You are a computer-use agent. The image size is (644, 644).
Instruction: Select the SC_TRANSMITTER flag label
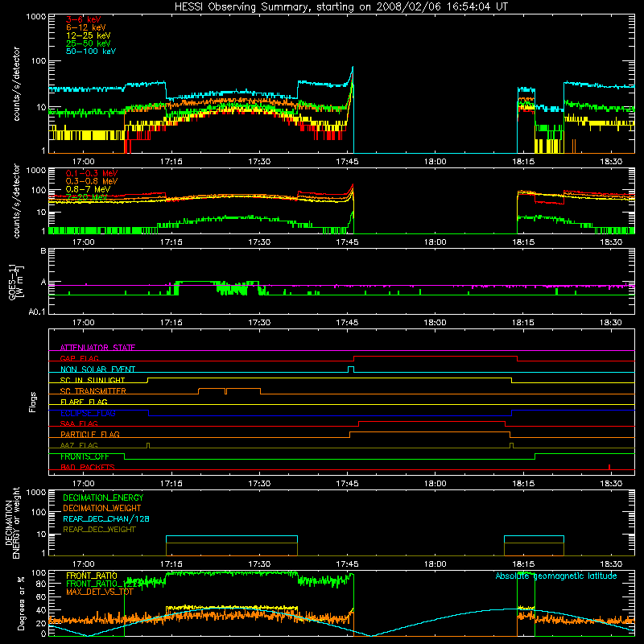coord(93,391)
